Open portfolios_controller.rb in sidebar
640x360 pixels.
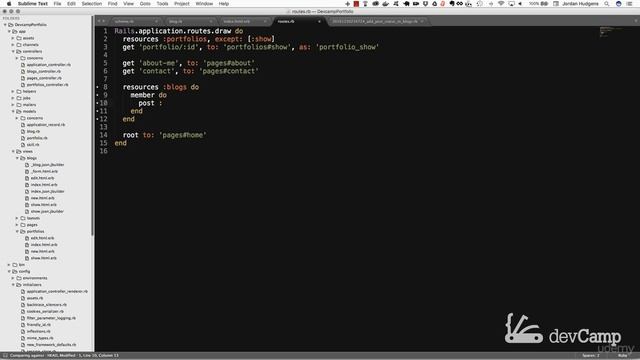[47, 84]
